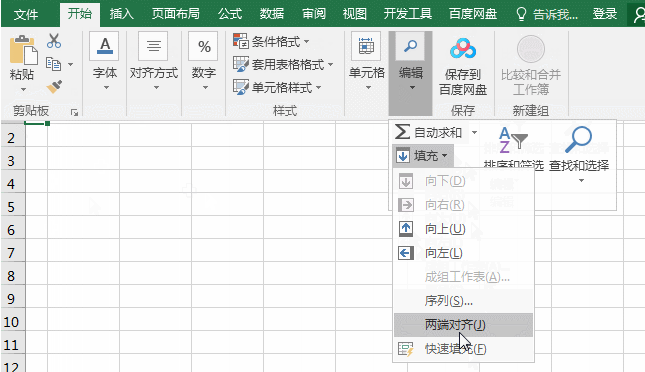This screenshot has width=645, height=372.
Task: Open the 对齐方式 alignment group
Action: pyautogui.click(x=154, y=62)
